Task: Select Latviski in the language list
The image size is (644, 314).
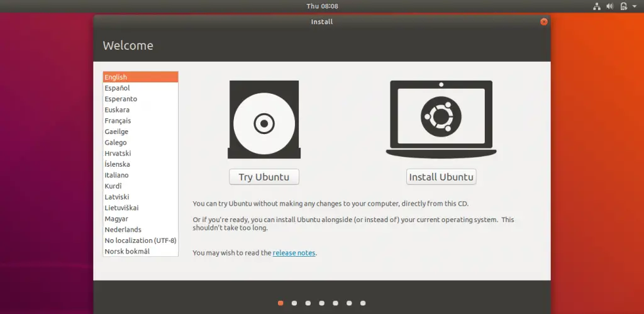Action: point(140,197)
